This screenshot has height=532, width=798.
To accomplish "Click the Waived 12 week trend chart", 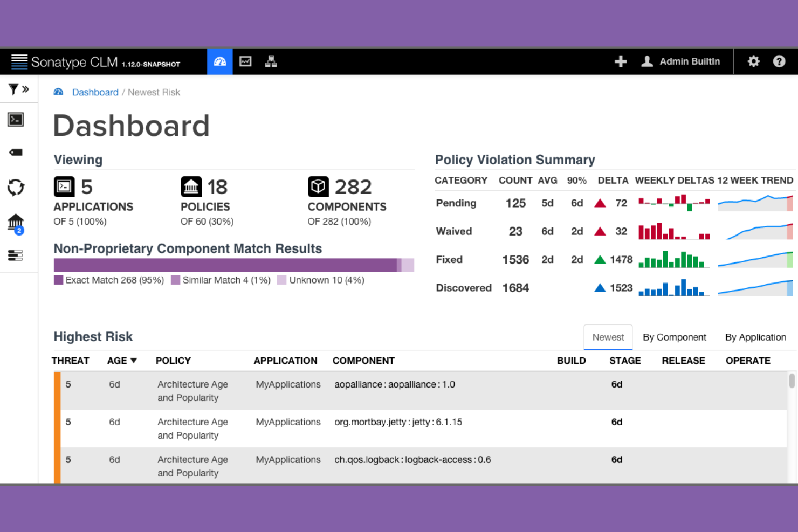I will [x=755, y=231].
